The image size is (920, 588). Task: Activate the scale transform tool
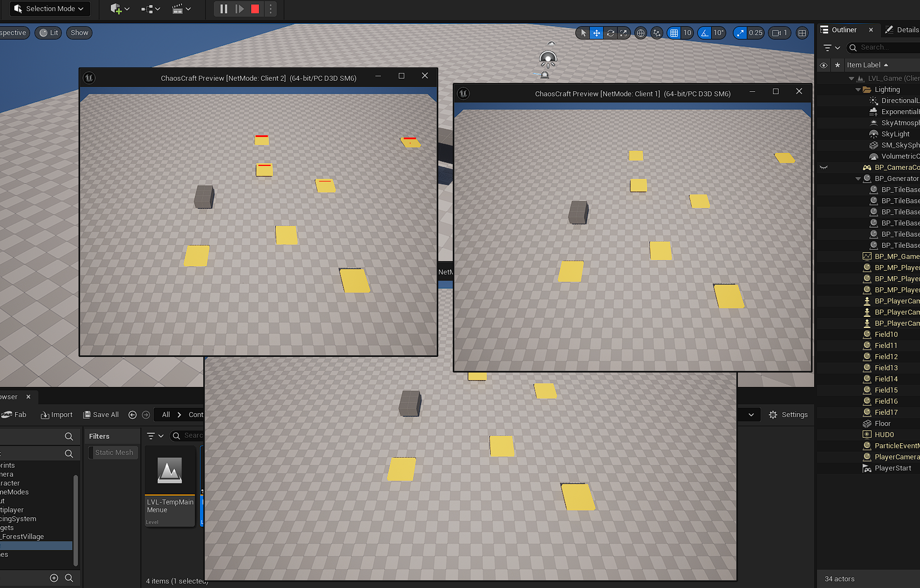pyautogui.click(x=624, y=33)
